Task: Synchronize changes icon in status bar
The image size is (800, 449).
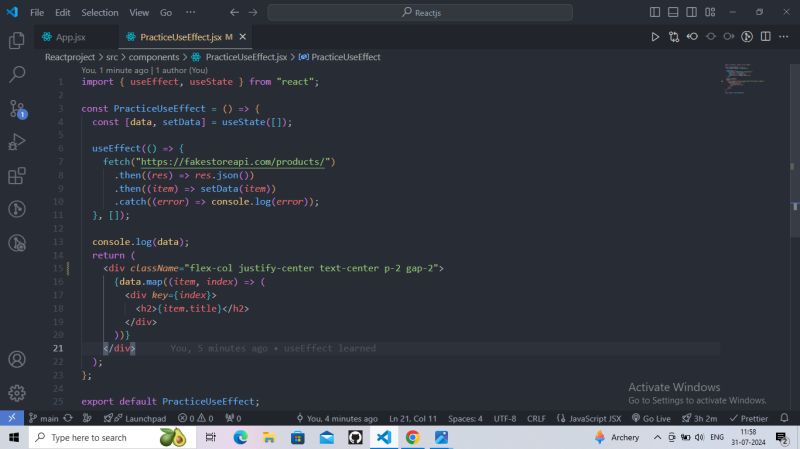Action: tap(68, 418)
